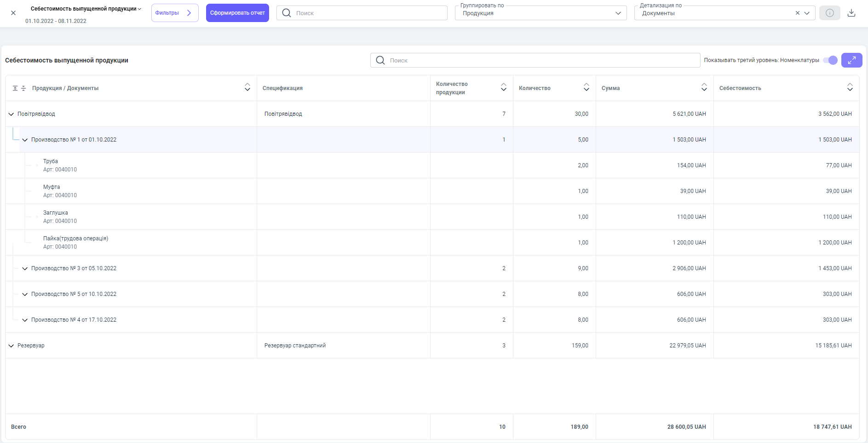Expand table to fullscreen view
868x443 pixels.
point(851,60)
